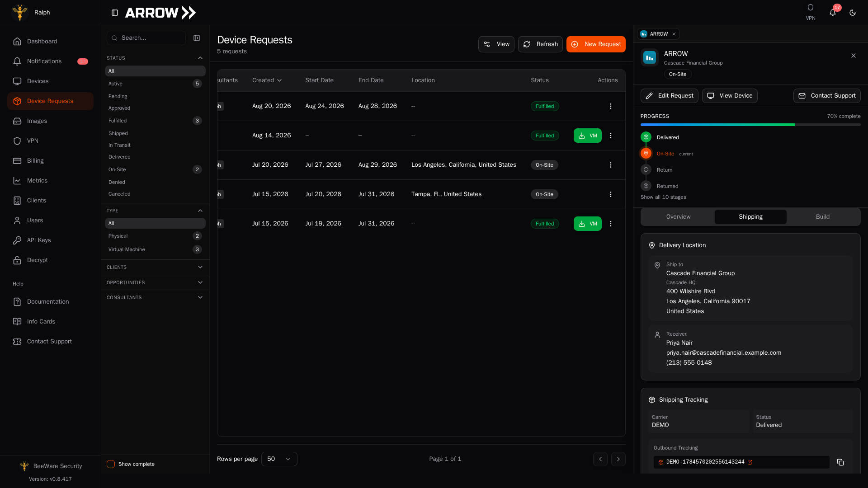Open Dashboard from the sidebar
This screenshot has width=868, height=488.
coord(50,42)
